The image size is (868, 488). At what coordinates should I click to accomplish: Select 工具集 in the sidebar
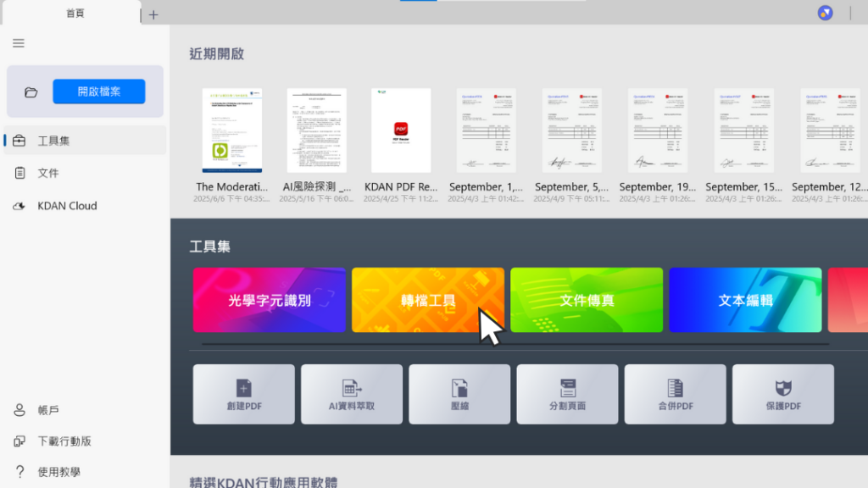[85, 141]
